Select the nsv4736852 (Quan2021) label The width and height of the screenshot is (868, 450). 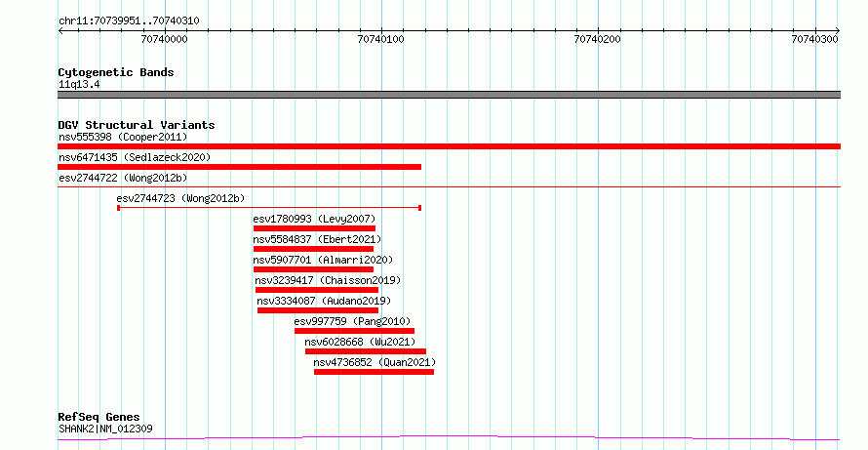[x=375, y=362]
